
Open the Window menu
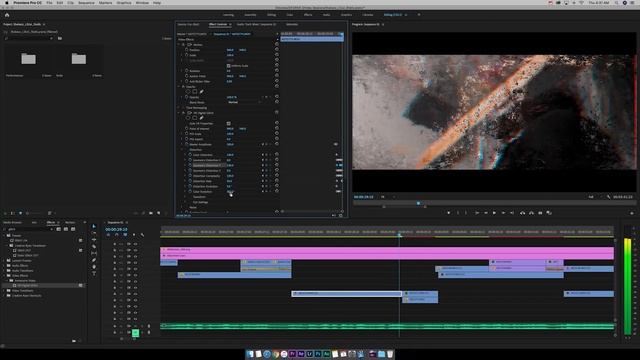pos(142,3)
